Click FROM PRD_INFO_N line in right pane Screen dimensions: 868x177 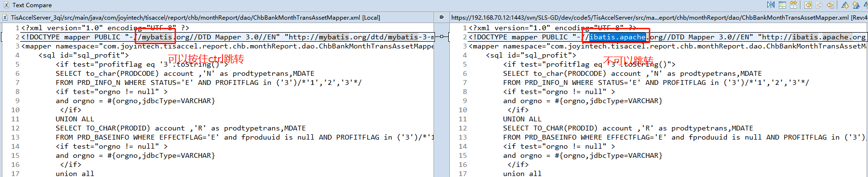point(656,83)
